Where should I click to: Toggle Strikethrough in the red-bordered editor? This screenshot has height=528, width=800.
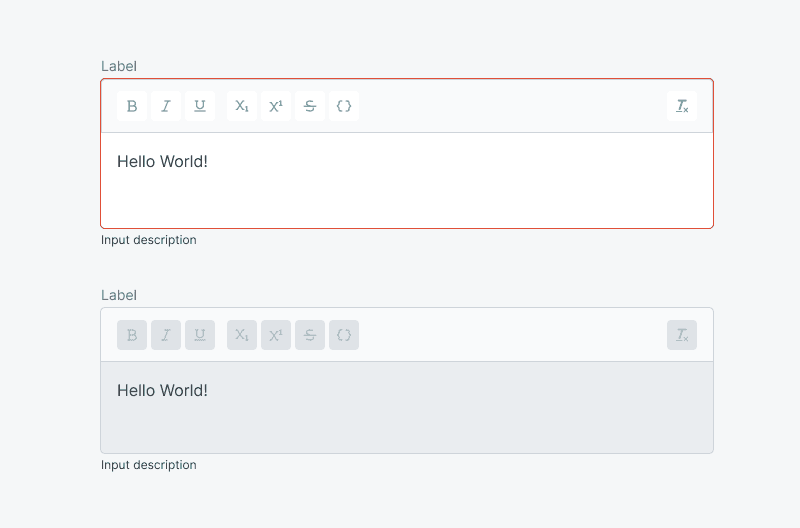(310, 106)
